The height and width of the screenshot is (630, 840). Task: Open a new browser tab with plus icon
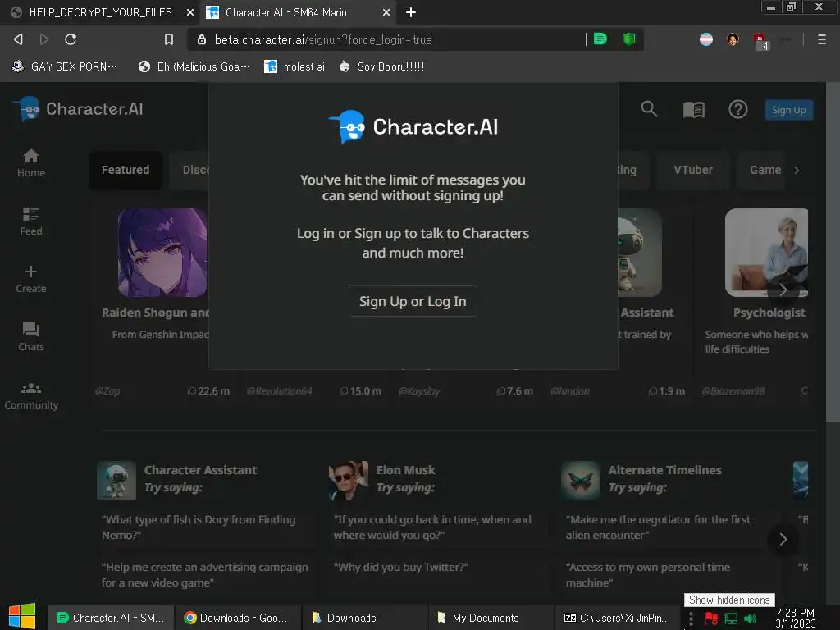pos(411,12)
